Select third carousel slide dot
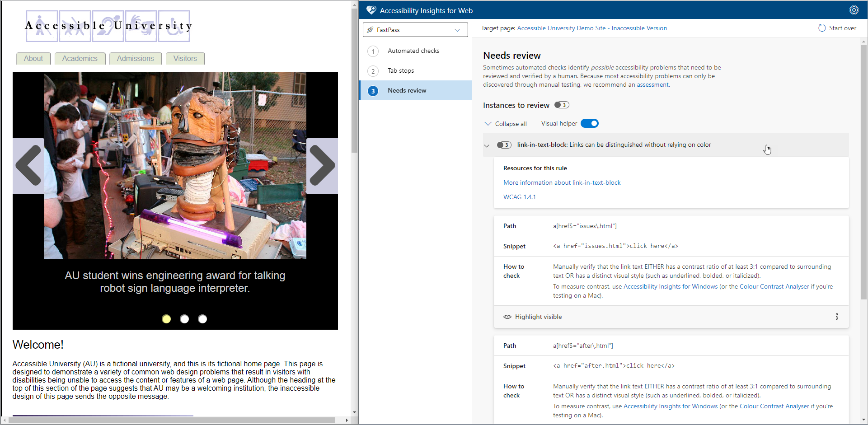The width and height of the screenshot is (868, 425). 202,319
